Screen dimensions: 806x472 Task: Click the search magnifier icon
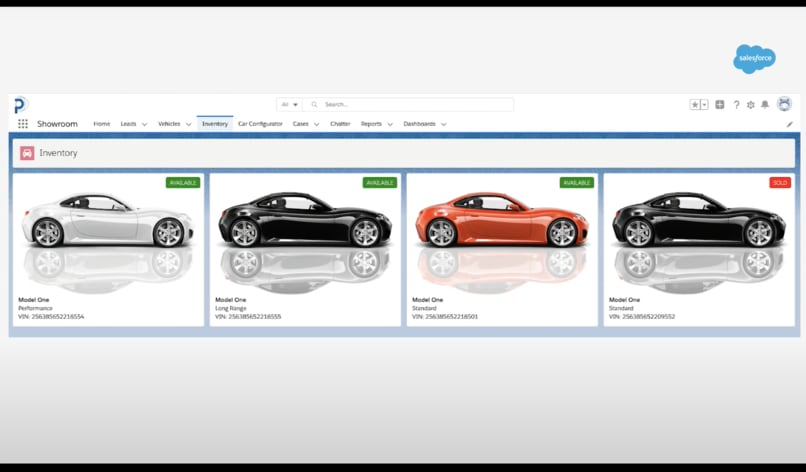click(314, 104)
